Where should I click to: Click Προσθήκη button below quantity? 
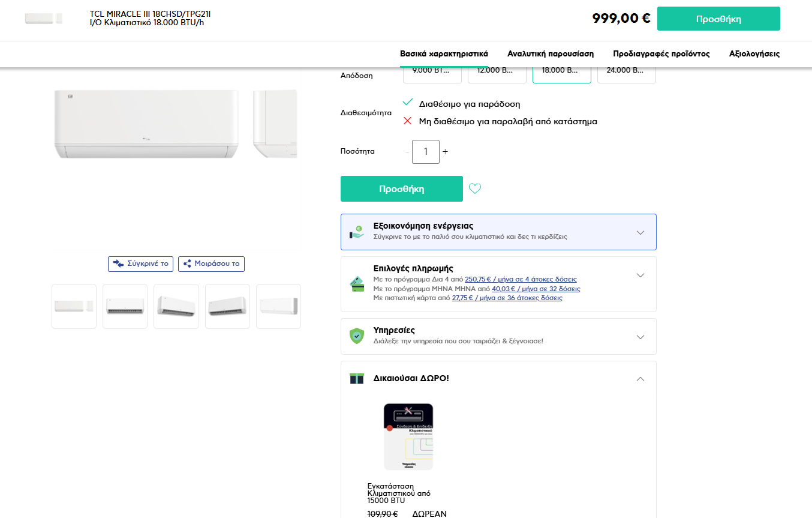402,188
